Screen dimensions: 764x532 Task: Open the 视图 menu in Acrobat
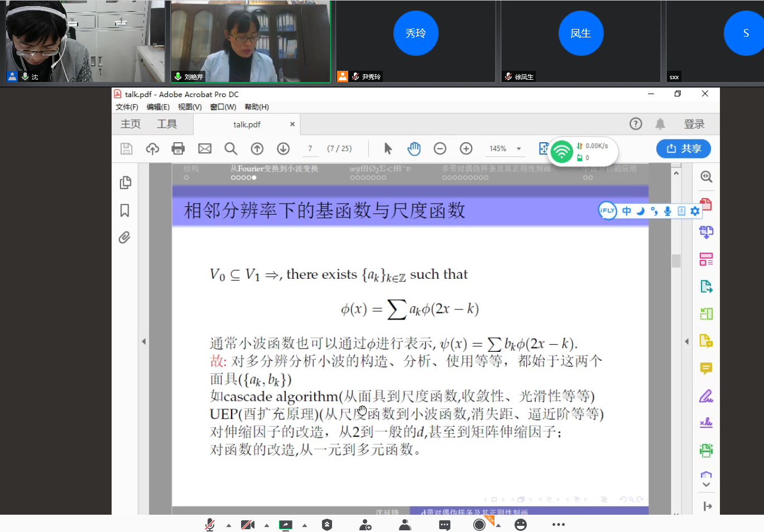click(x=189, y=107)
